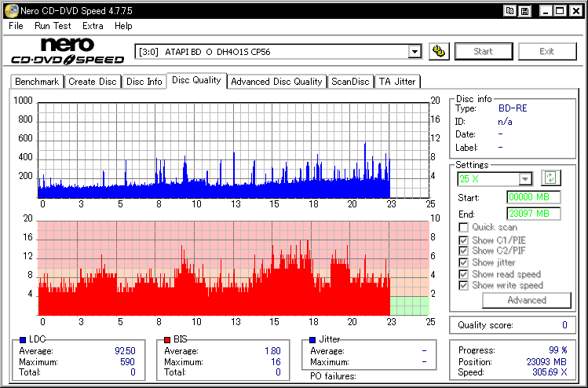Viewport: 588px width, 388px height.
Task: Click the BIS average value 1.80
Action: pyautogui.click(x=272, y=351)
